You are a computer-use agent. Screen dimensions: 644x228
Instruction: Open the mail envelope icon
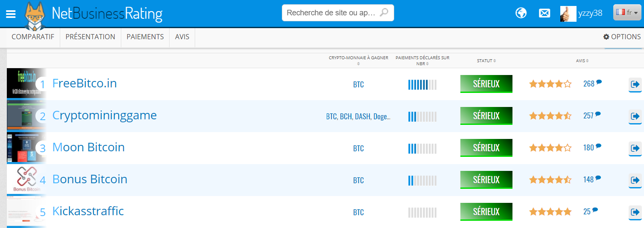tap(544, 13)
